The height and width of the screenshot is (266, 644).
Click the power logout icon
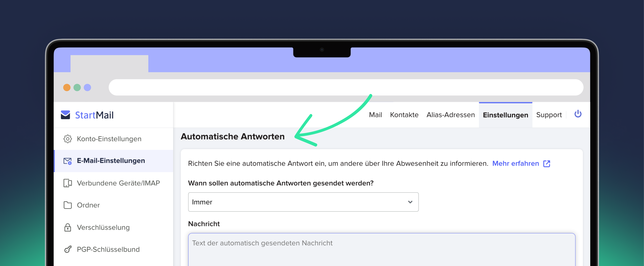point(578,114)
